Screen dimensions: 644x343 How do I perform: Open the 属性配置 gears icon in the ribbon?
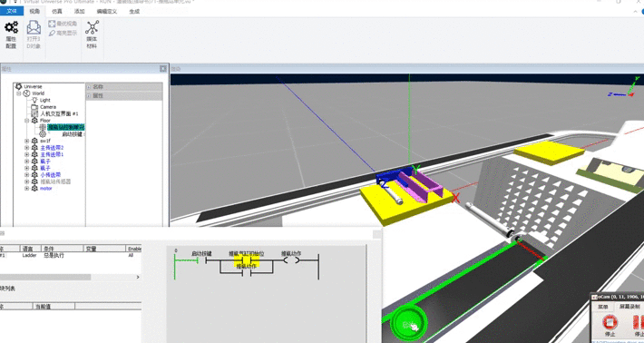(11, 34)
